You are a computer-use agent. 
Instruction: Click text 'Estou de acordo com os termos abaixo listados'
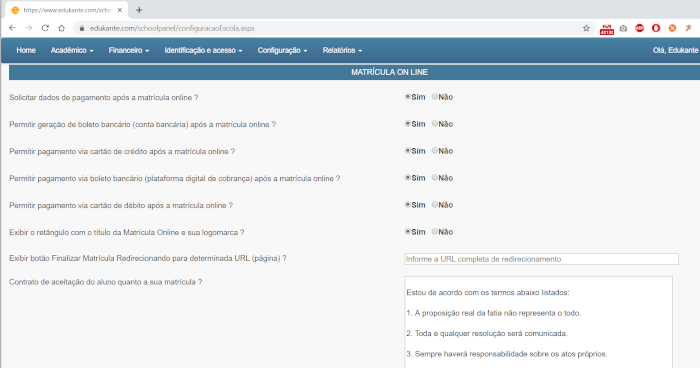point(488,293)
